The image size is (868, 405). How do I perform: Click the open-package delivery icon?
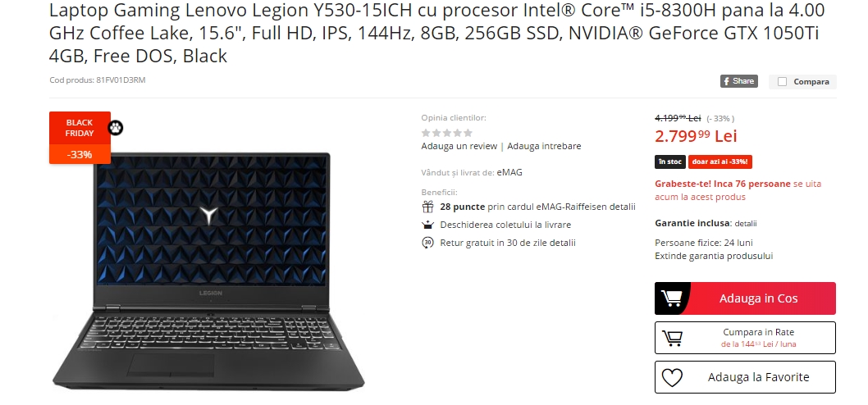coord(427,225)
